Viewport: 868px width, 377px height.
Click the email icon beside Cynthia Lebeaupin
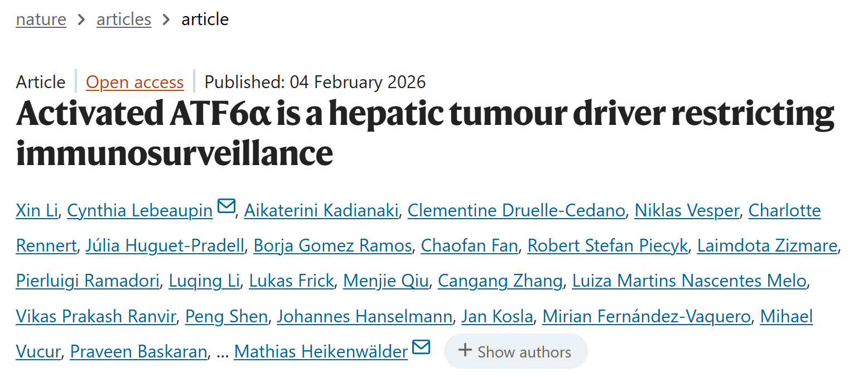pyautogui.click(x=226, y=206)
